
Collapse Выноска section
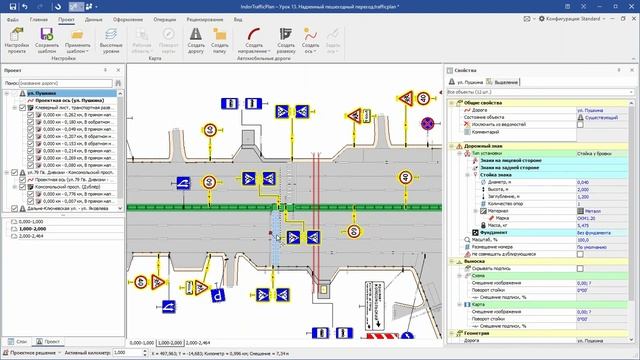pyautogui.click(x=451, y=261)
